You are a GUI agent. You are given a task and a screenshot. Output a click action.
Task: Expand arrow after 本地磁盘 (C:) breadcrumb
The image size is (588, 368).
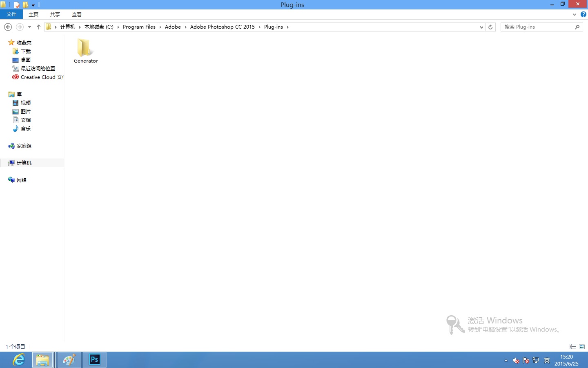pos(118,27)
